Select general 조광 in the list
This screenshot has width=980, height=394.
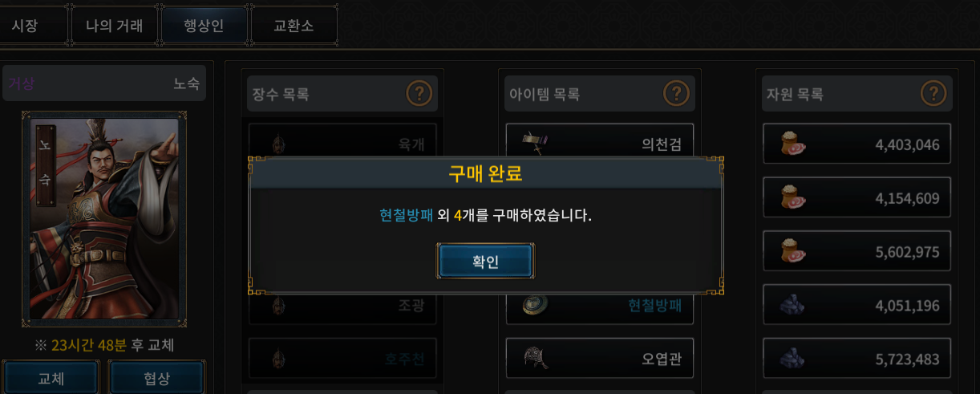click(342, 306)
